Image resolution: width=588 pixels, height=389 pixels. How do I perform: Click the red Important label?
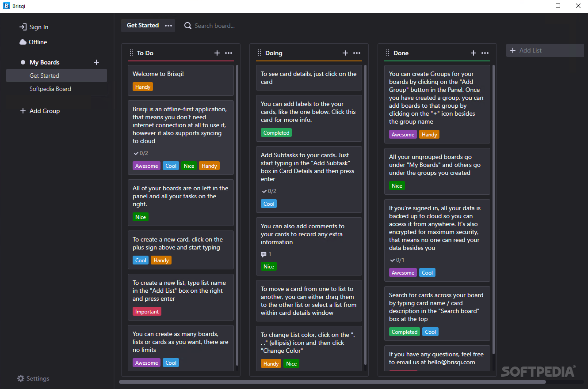click(147, 312)
